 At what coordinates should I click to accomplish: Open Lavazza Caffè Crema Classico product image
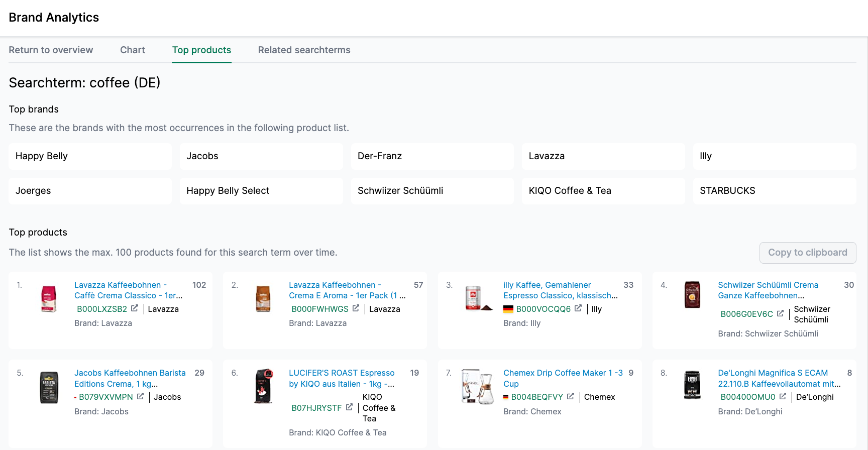[49, 299]
